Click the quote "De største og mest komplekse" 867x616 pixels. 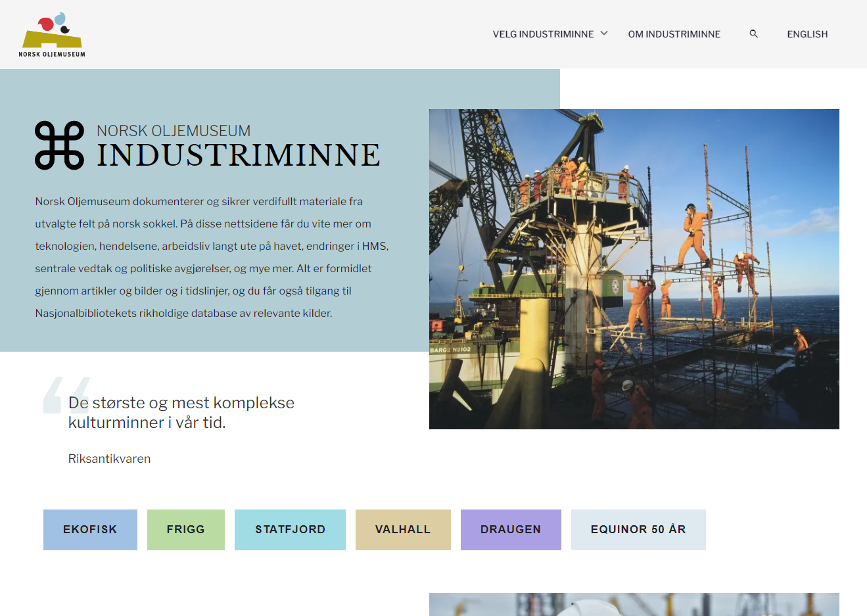click(181, 403)
